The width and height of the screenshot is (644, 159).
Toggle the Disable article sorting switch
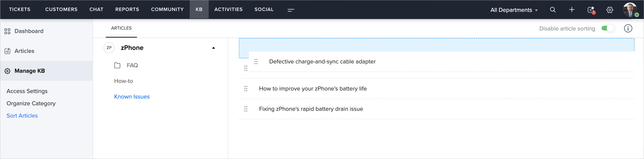[x=607, y=29]
